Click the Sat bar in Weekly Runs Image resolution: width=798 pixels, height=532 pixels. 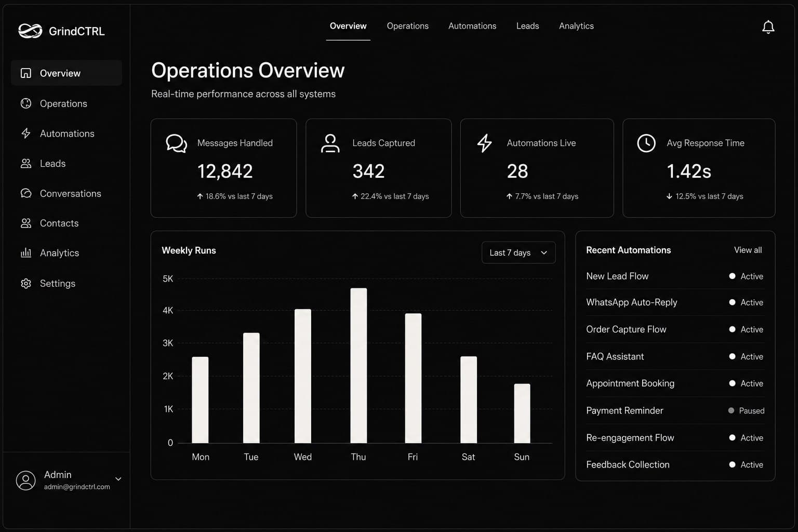[x=469, y=400]
